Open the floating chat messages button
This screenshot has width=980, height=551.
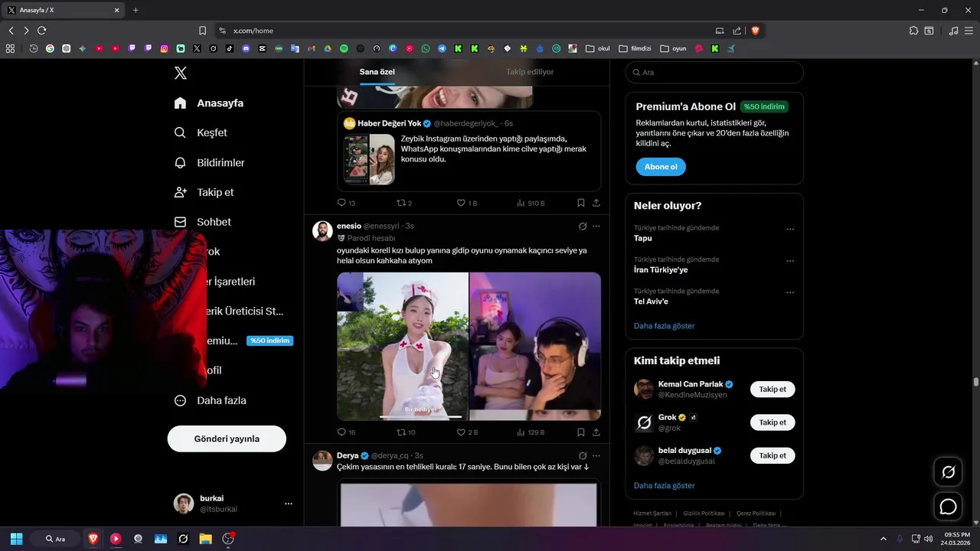[949, 507]
